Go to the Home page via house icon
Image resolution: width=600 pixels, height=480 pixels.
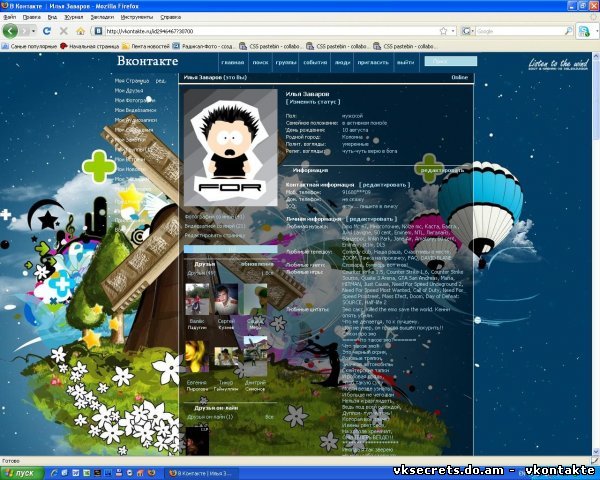(x=80, y=31)
